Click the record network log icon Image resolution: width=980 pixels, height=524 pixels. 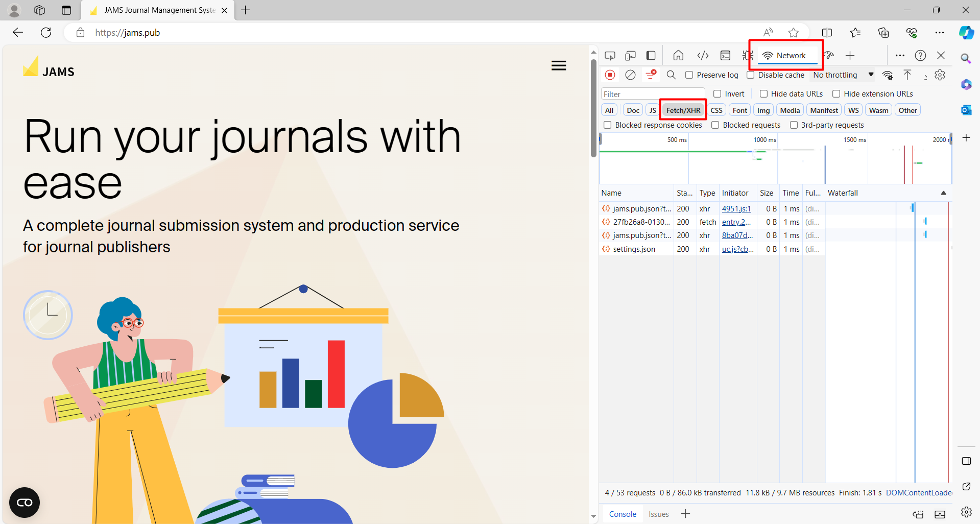tap(610, 75)
